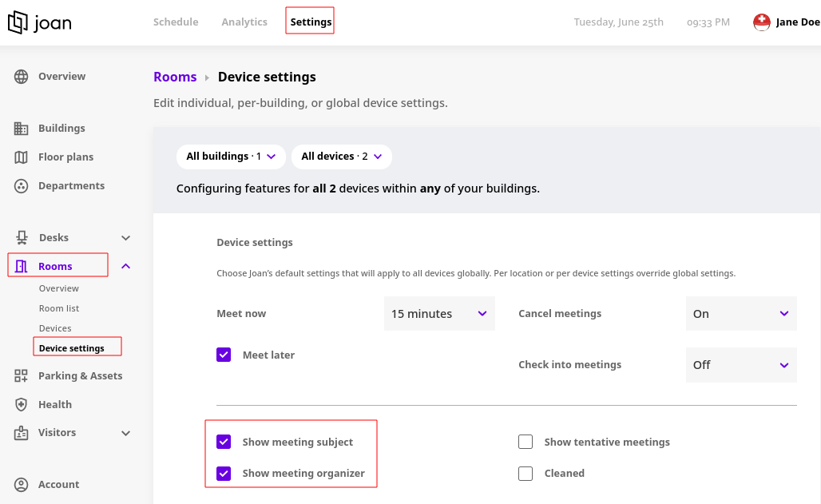Select Device settings submenu item
Image resolution: width=821 pixels, height=504 pixels.
coord(72,348)
